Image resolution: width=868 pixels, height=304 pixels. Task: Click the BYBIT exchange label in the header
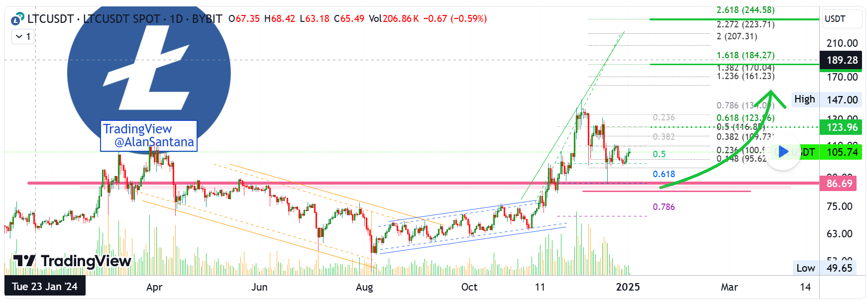(207, 19)
